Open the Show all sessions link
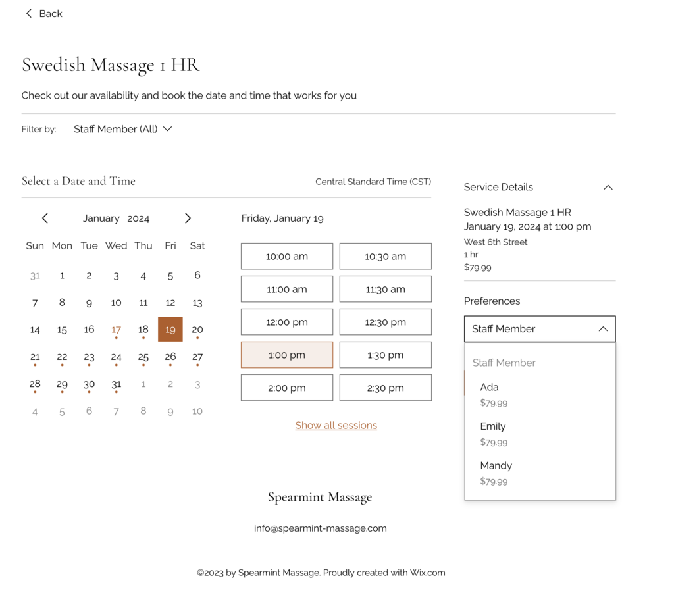 (x=336, y=426)
